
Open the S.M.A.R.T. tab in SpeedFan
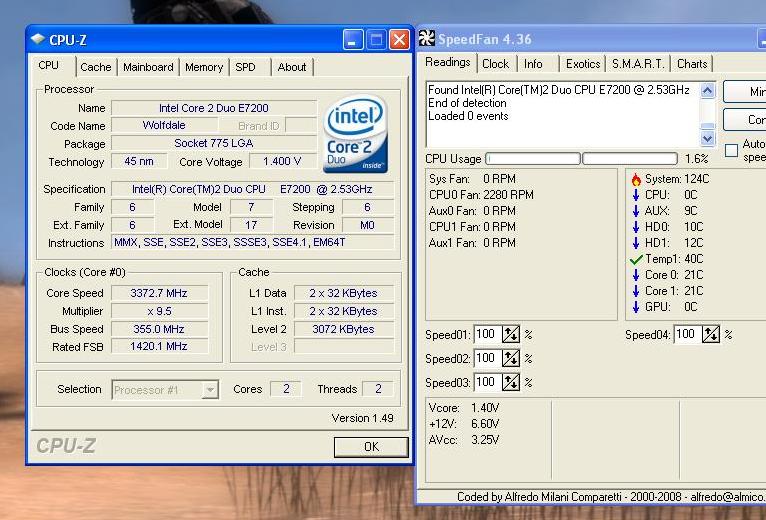(x=638, y=64)
